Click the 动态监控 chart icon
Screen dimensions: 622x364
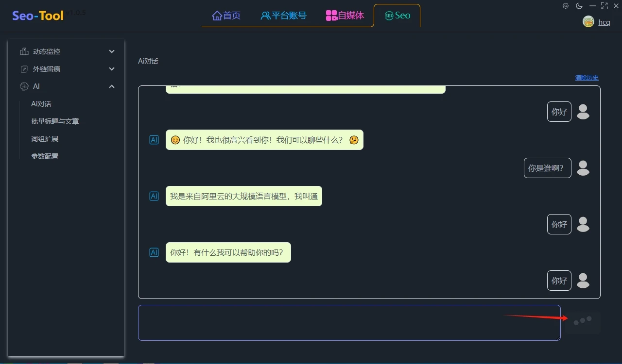[25, 51]
